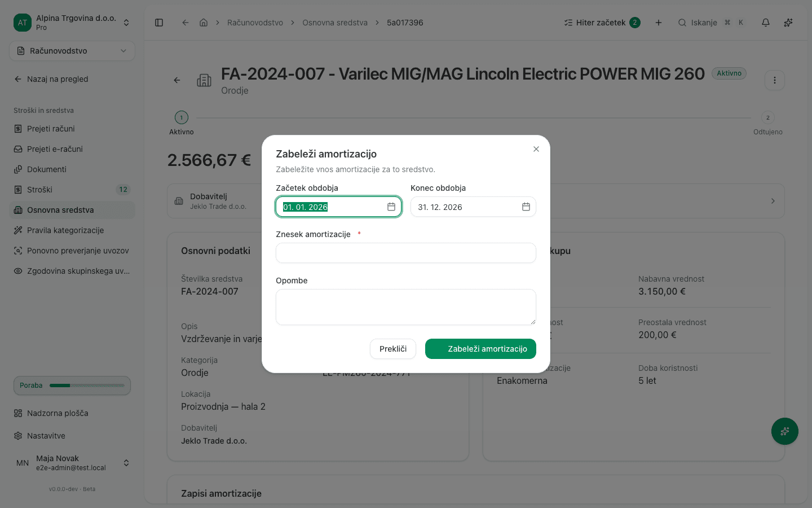
Task: Open the notifications bell
Action: pyautogui.click(x=766, y=23)
